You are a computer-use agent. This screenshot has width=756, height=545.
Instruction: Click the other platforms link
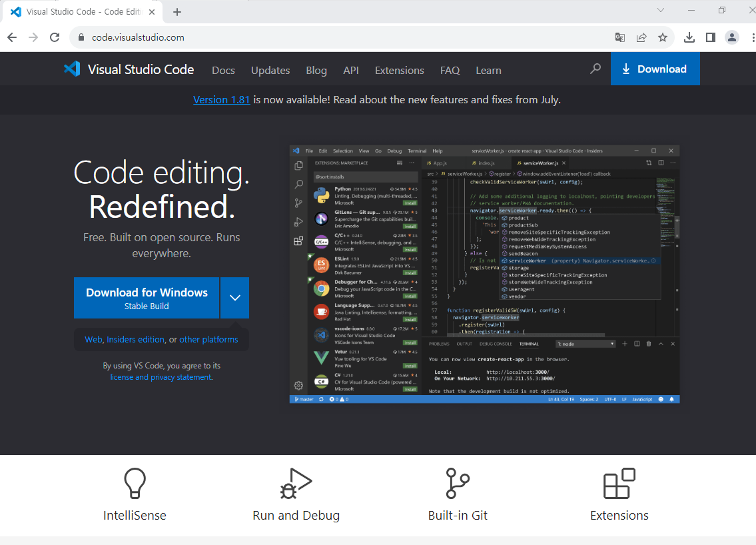208,340
